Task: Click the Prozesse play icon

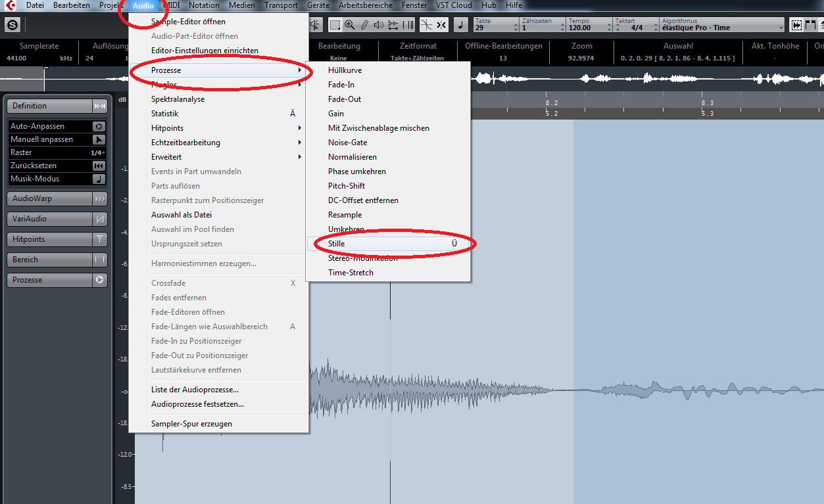Action: 99,280
